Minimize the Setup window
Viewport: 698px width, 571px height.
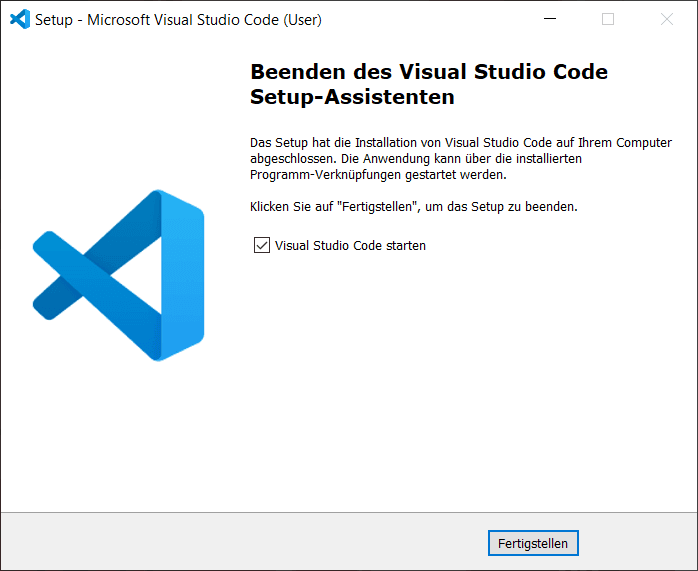click(549, 19)
